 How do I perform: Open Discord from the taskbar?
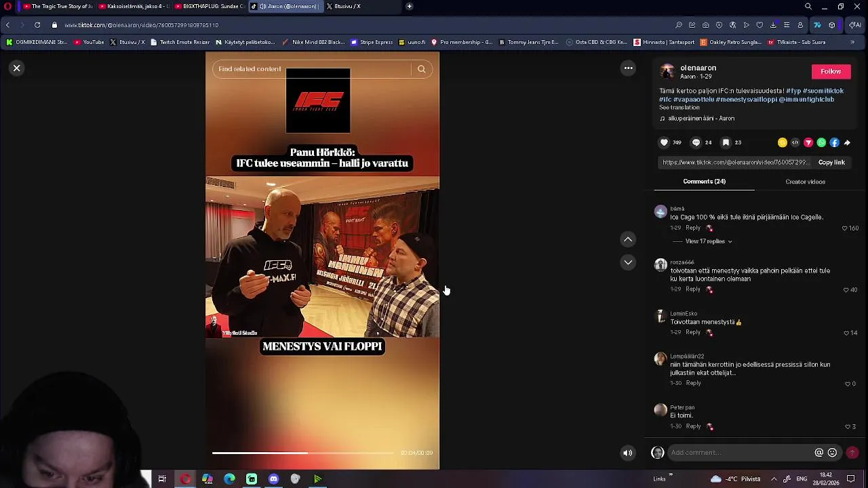pyautogui.click(x=273, y=479)
